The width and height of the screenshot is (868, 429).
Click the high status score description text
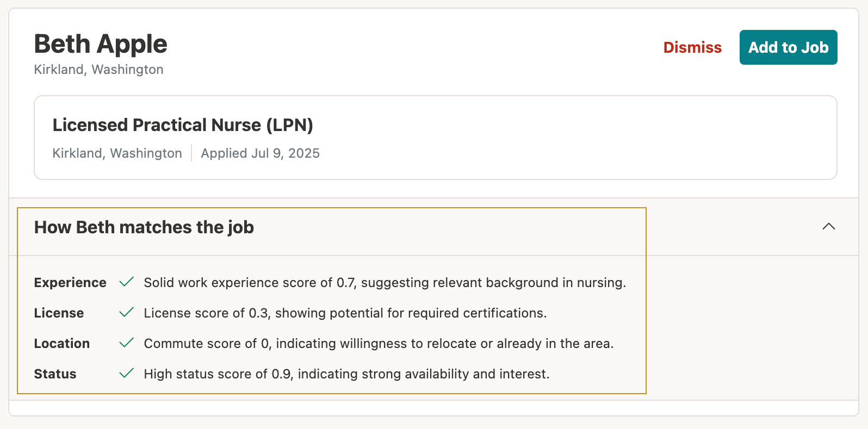tap(346, 374)
